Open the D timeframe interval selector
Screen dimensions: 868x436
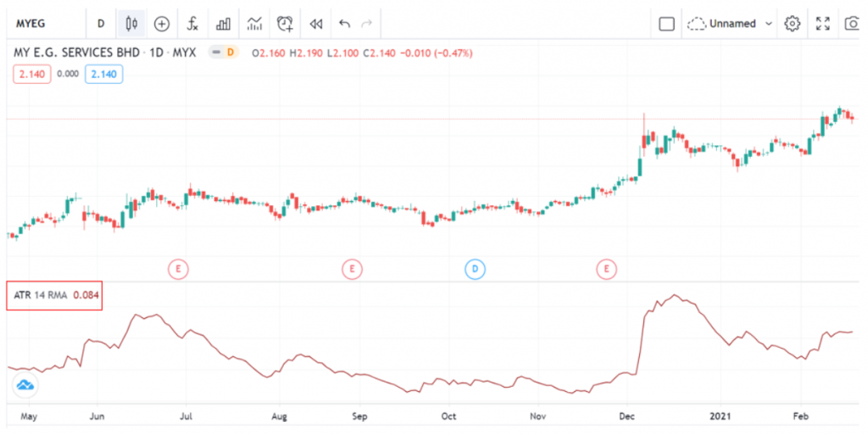[x=101, y=24]
